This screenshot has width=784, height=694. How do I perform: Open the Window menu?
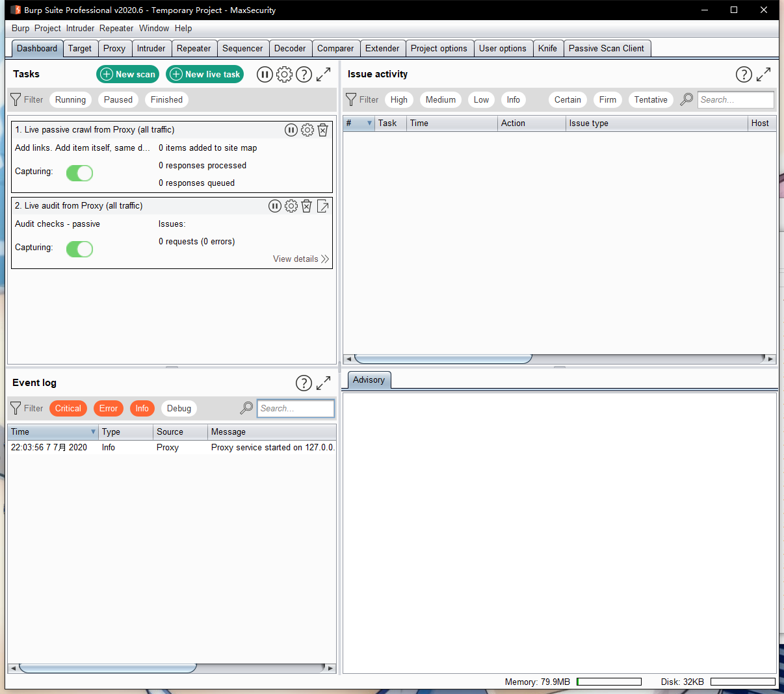[154, 28]
